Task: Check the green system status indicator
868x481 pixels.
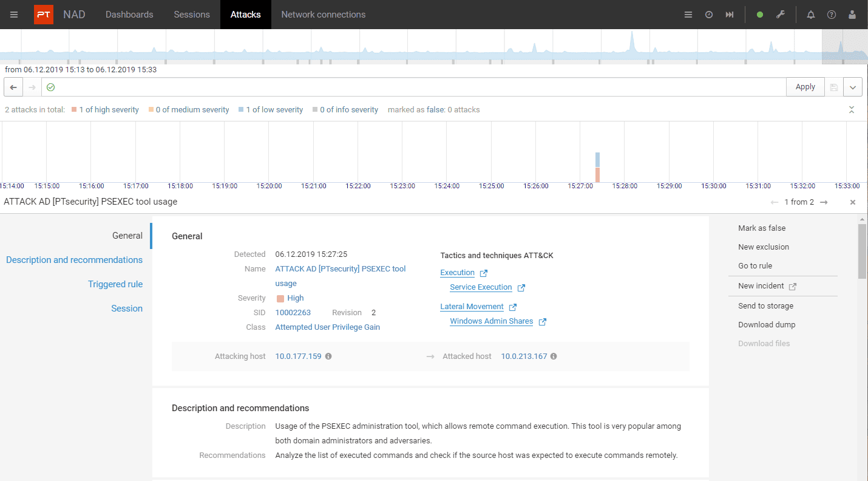Action: click(760, 15)
